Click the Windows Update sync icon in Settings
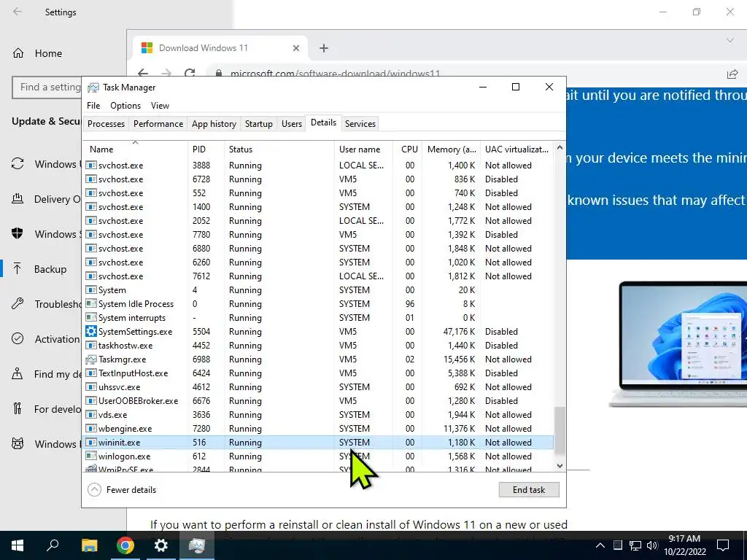The width and height of the screenshot is (747, 560). (x=18, y=164)
